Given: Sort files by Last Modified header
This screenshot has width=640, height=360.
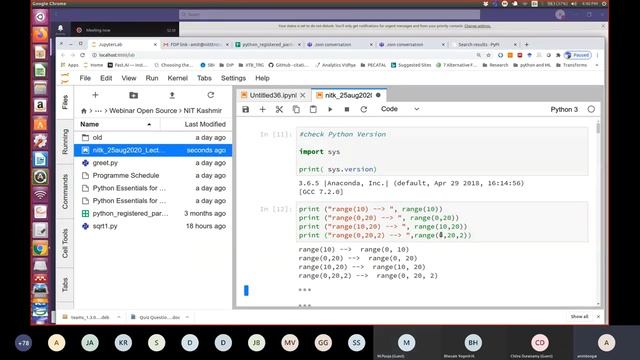Looking at the screenshot, I should (x=205, y=124).
